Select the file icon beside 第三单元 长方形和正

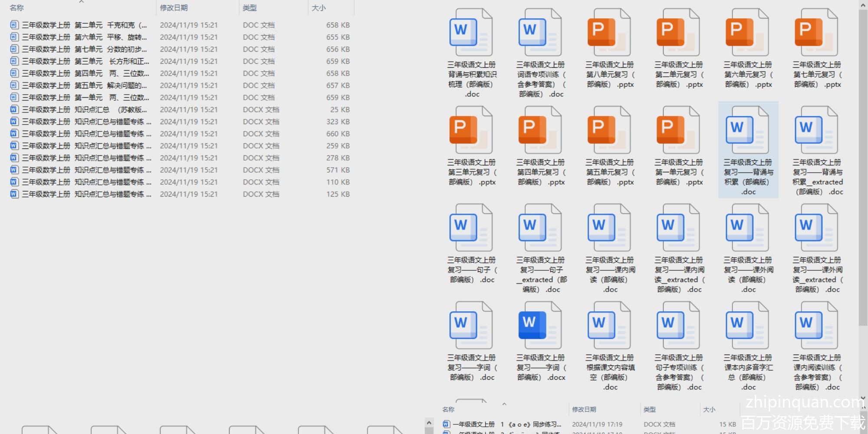pos(14,61)
